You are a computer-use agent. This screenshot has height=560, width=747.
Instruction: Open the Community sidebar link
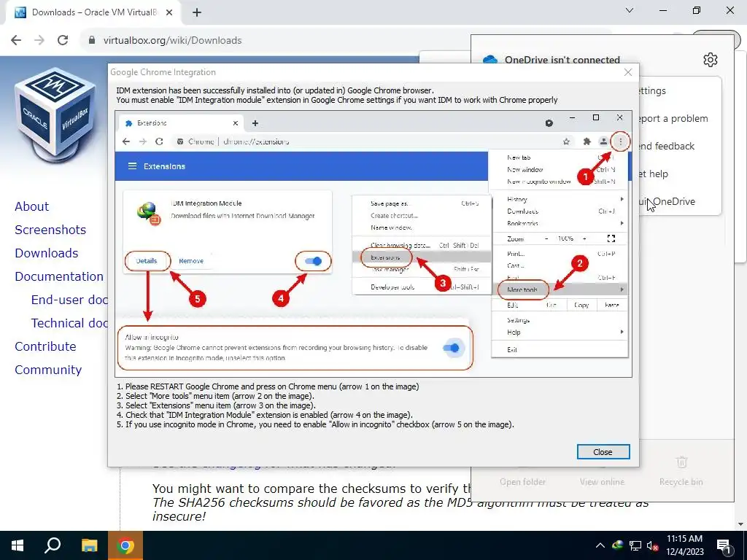48,370
